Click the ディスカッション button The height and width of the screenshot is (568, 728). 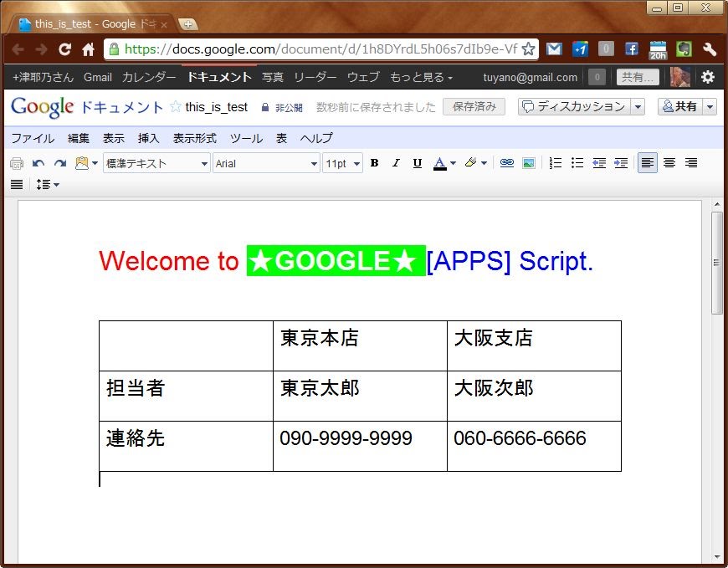(x=574, y=106)
